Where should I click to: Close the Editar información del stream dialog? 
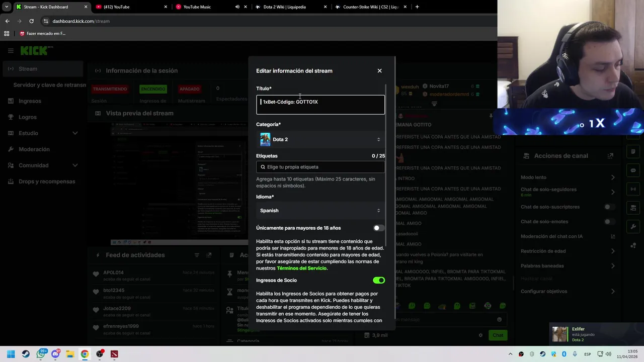click(379, 71)
